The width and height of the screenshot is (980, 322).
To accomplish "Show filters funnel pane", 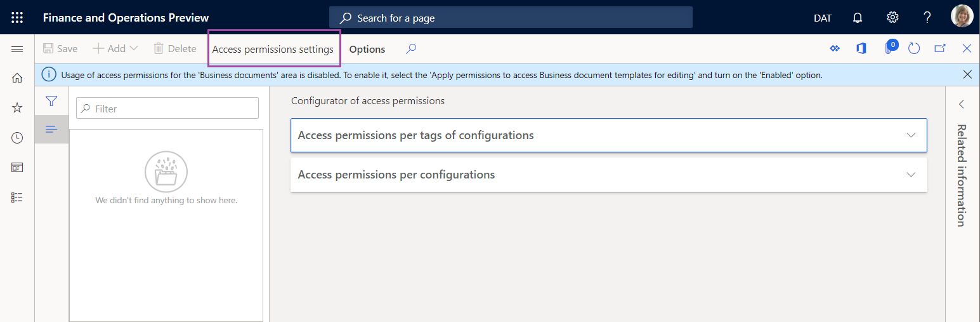I will [x=52, y=101].
